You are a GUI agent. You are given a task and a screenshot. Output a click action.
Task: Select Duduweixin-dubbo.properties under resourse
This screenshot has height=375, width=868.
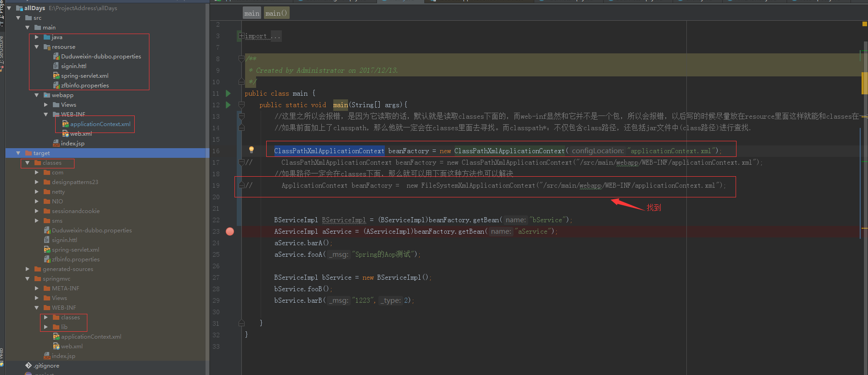point(101,56)
